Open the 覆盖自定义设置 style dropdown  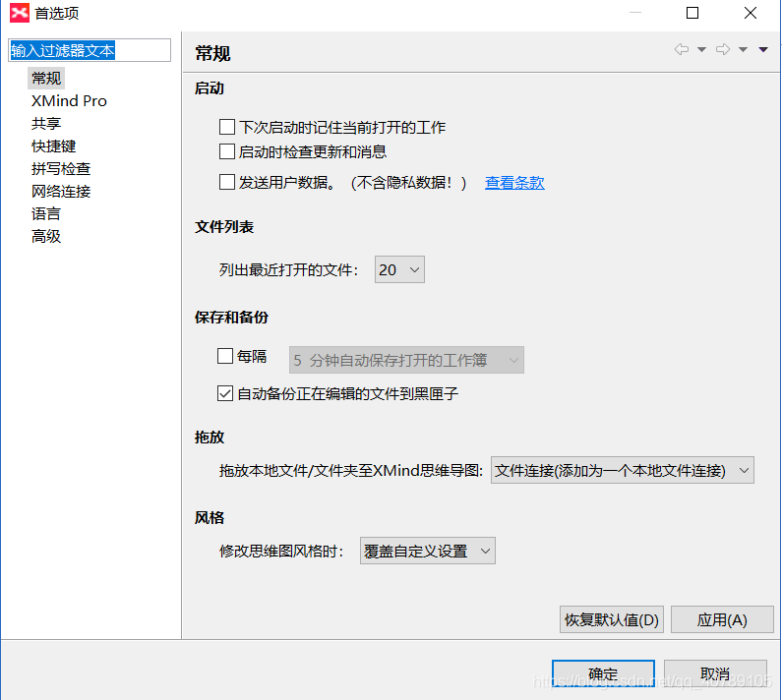click(x=428, y=551)
